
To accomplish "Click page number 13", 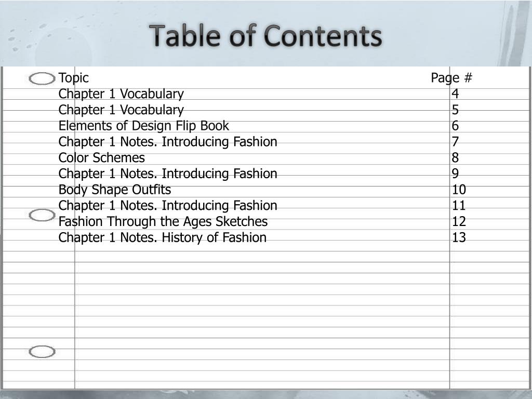I will [x=459, y=237].
